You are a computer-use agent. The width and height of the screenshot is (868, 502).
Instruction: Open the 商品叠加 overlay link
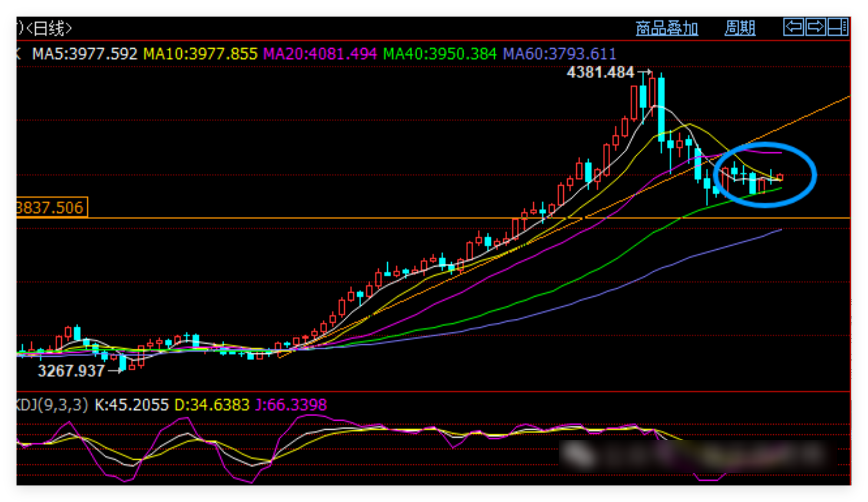point(667,28)
